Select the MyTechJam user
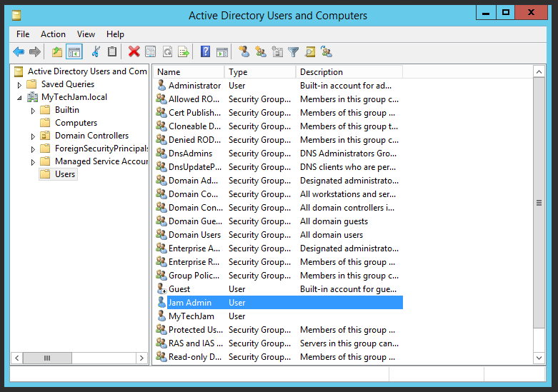The width and height of the screenshot is (558, 392). tap(191, 316)
